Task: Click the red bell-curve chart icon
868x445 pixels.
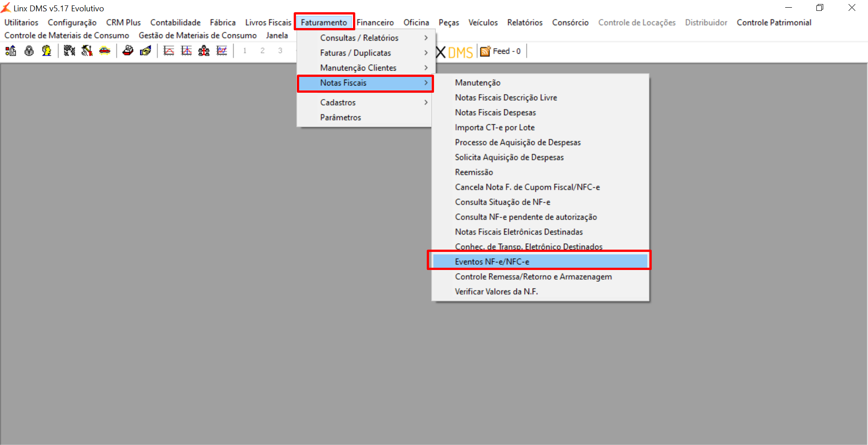Action: pos(169,51)
